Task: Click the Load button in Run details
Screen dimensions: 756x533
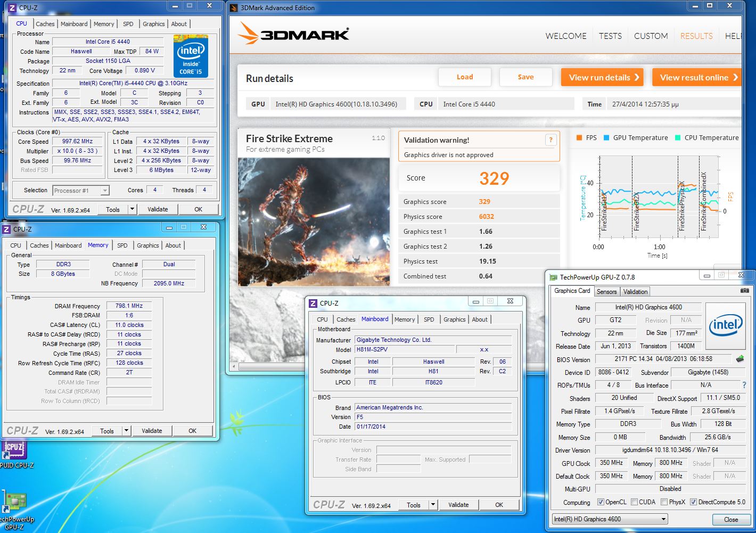Action: [465, 77]
